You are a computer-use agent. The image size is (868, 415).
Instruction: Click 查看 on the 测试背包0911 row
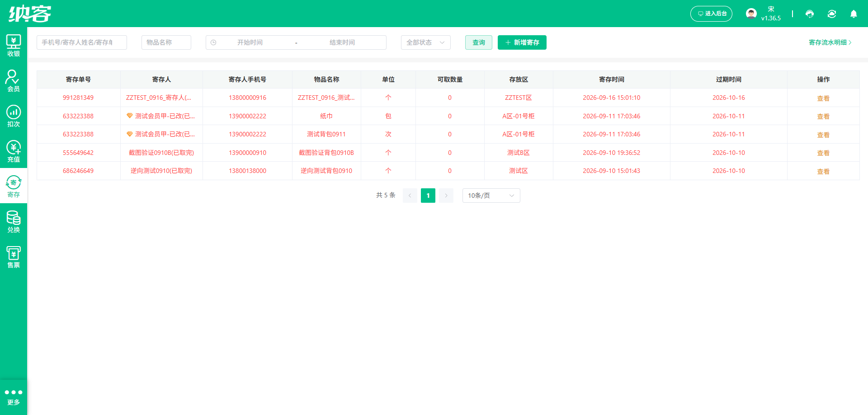point(823,135)
